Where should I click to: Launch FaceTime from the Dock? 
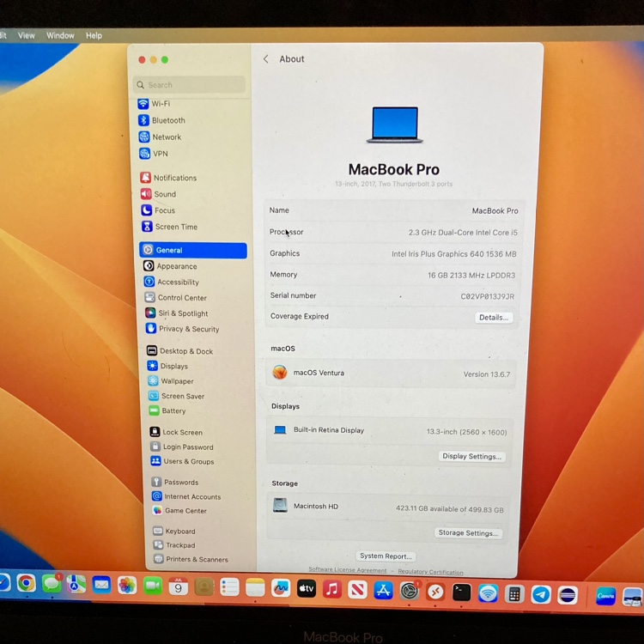(153, 586)
